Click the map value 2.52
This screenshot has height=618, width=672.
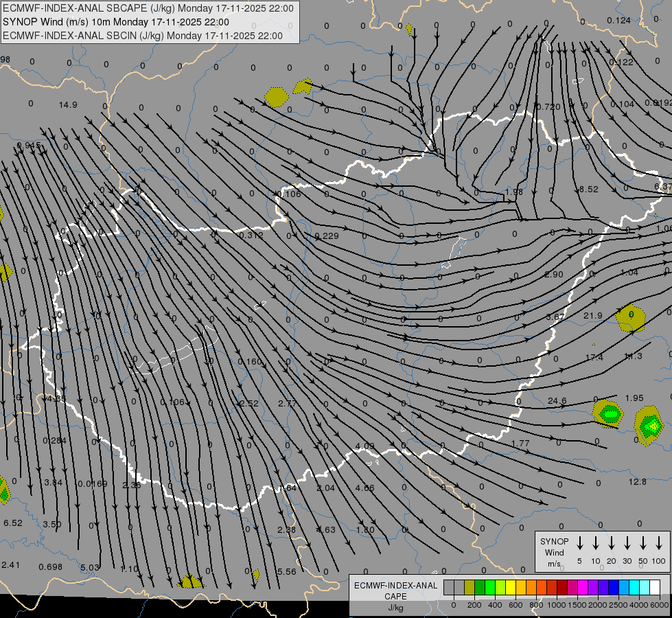249,403
